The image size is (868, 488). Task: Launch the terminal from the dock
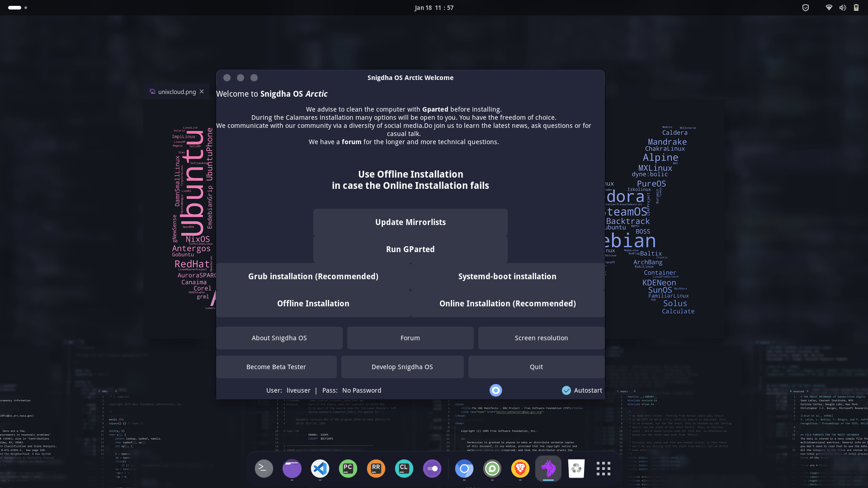tap(264, 469)
